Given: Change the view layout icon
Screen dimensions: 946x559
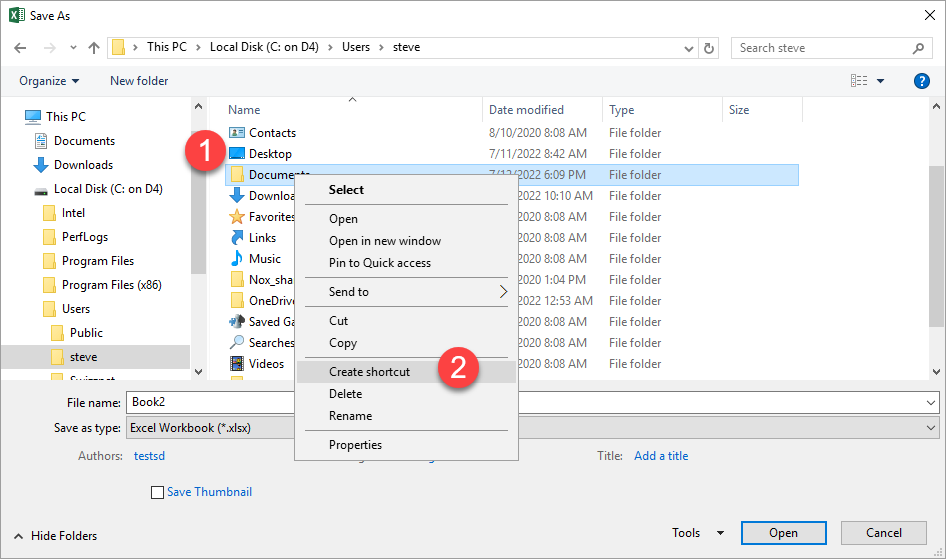Looking at the screenshot, I should coord(859,81).
